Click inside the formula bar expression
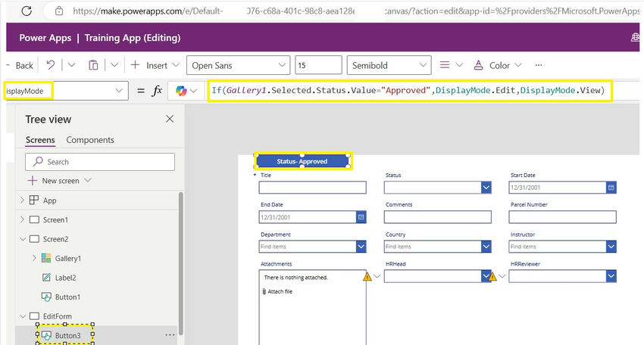This screenshot has height=345, width=644. click(x=408, y=90)
